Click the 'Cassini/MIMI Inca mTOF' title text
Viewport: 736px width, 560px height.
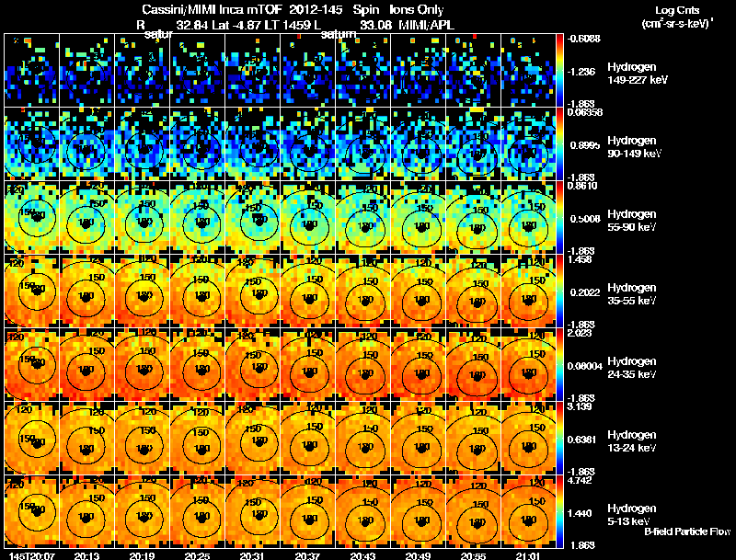(x=212, y=9)
